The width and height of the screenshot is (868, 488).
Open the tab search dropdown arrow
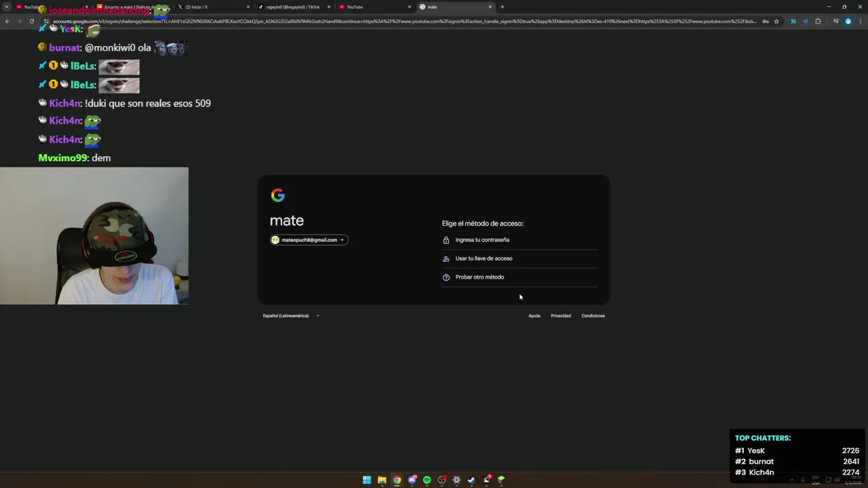tap(7, 7)
